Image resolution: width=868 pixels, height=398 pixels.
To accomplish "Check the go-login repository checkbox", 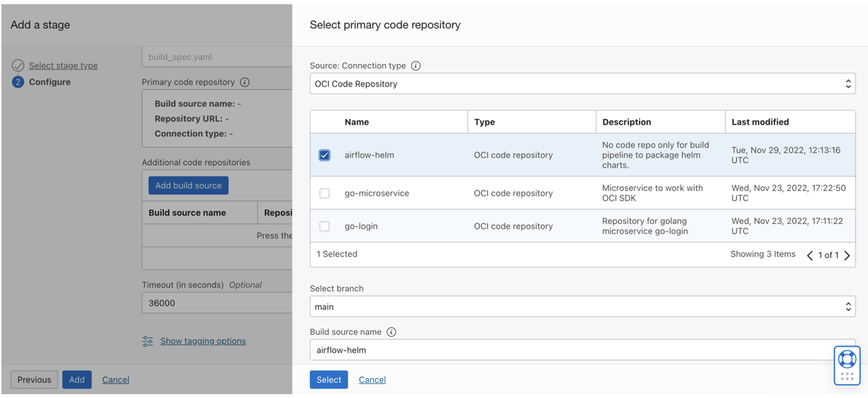I will point(324,226).
